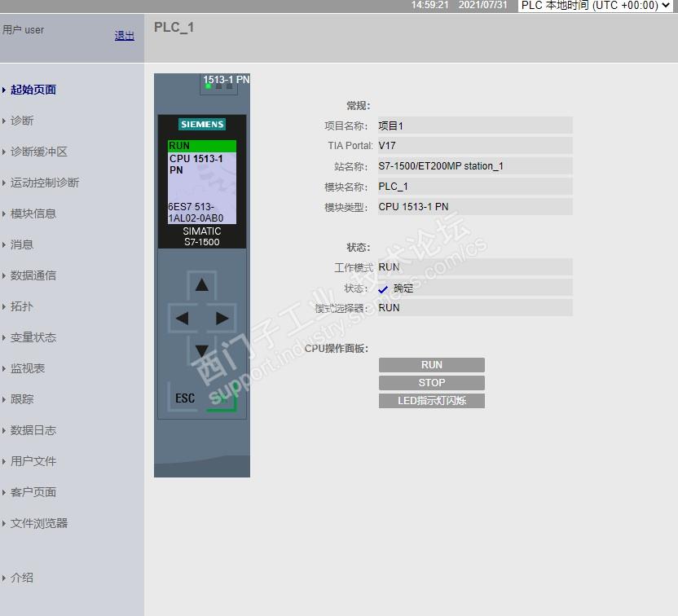678x616 pixels.
Task: Click the STOP button on CPU panel
Action: point(432,383)
